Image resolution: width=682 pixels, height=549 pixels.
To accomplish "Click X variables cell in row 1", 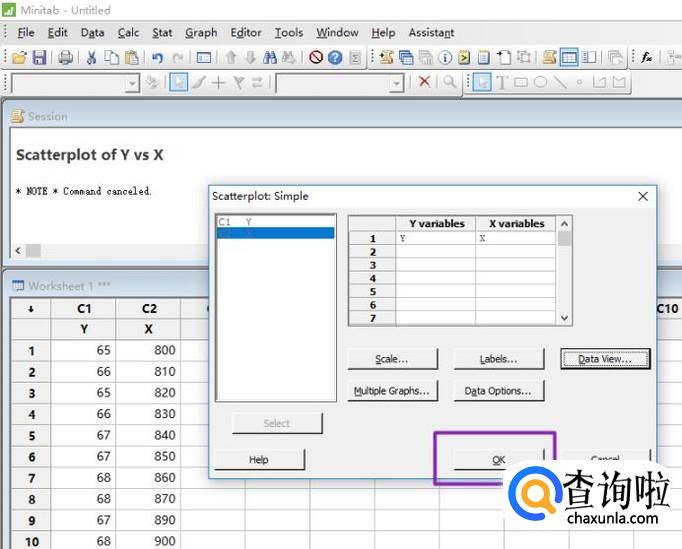I will pyautogui.click(x=515, y=238).
